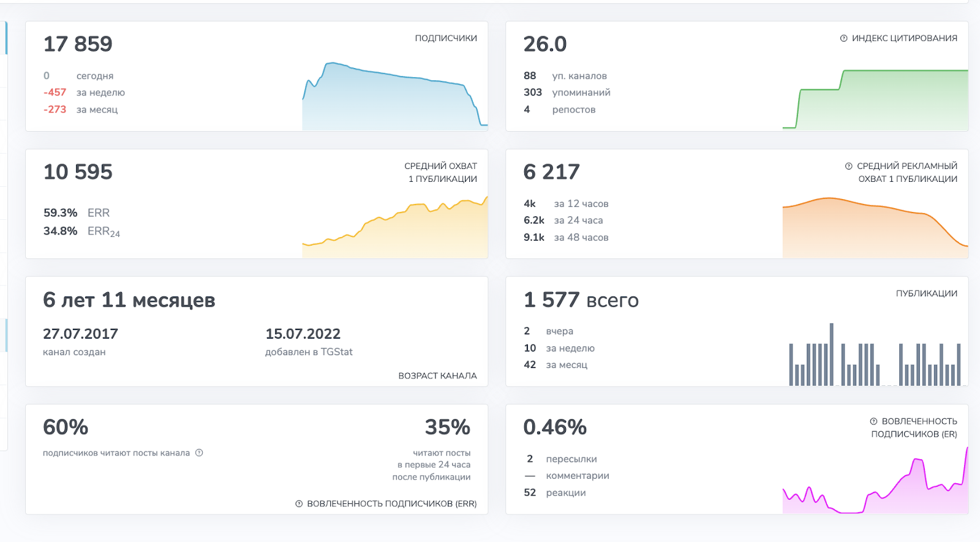
Task: Click '9.1k за 48 часов' row
Action: click(566, 238)
